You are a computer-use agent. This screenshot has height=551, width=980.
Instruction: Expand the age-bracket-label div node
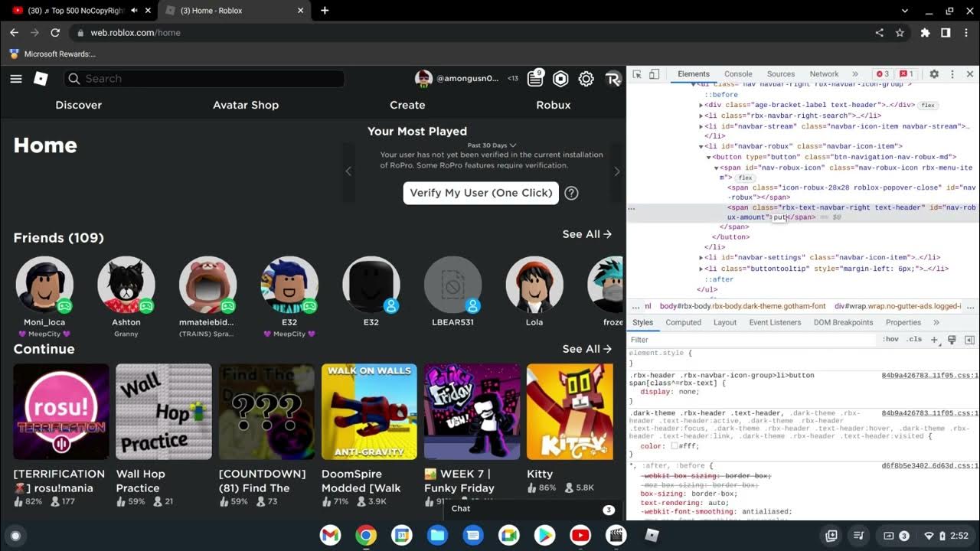coord(701,105)
